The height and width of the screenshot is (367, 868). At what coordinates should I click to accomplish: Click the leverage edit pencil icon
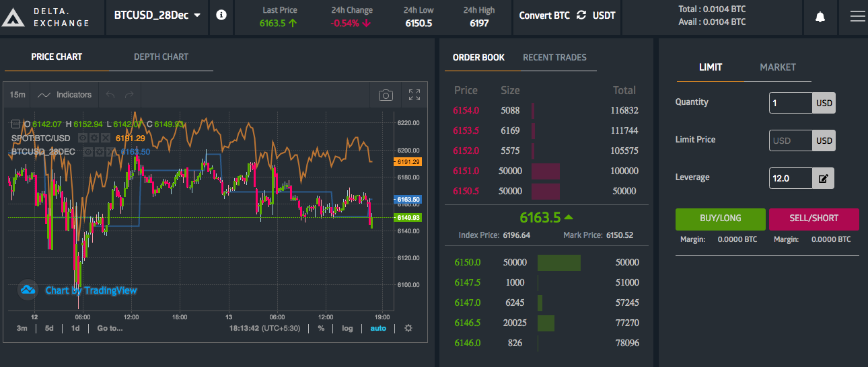822,178
